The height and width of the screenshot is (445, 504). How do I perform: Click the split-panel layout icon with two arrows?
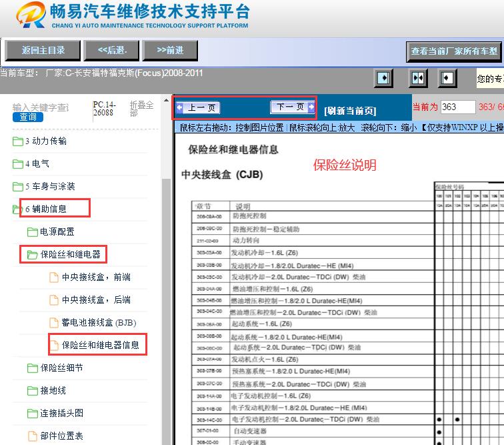[417, 78]
